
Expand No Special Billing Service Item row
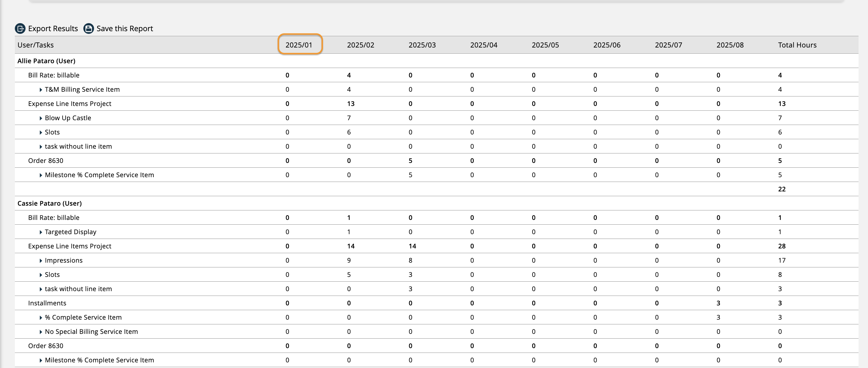pos(41,331)
